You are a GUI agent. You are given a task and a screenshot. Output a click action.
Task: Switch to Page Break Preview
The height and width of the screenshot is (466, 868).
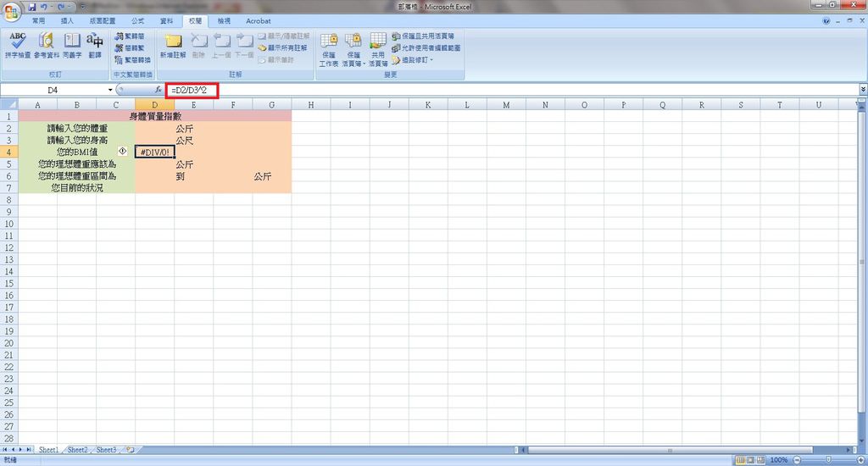tap(760, 460)
